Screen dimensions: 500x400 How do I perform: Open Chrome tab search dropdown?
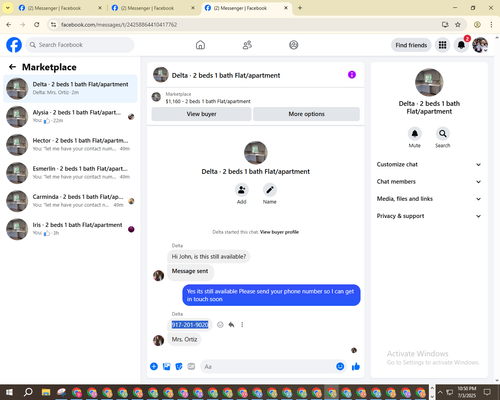pyautogui.click(x=7, y=8)
